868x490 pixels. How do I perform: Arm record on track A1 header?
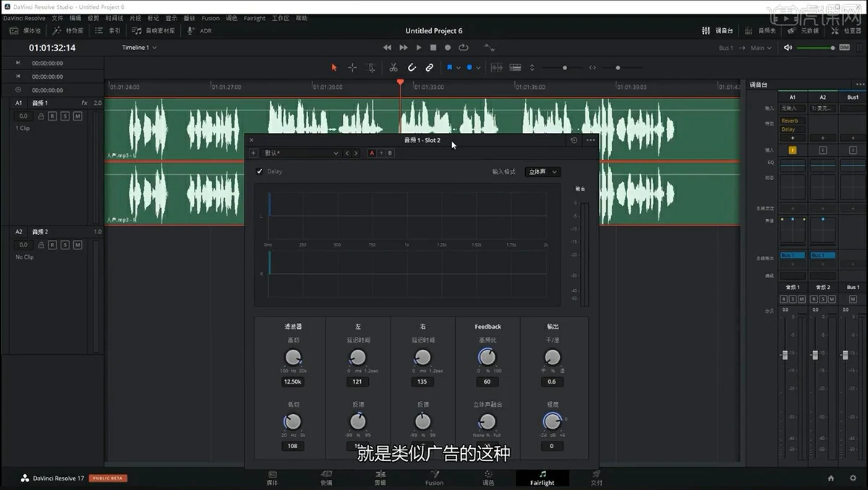click(x=53, y=116)
